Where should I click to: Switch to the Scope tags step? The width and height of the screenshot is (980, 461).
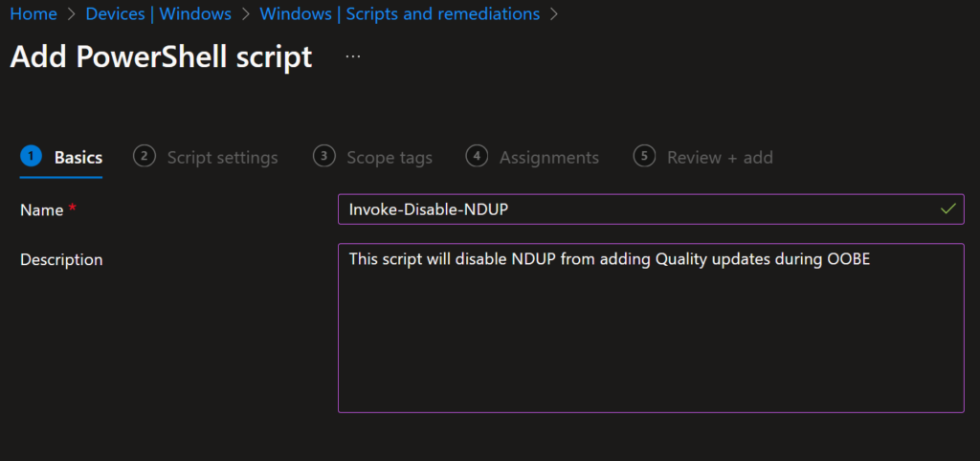pyautogui.click(x=372, y=158)
